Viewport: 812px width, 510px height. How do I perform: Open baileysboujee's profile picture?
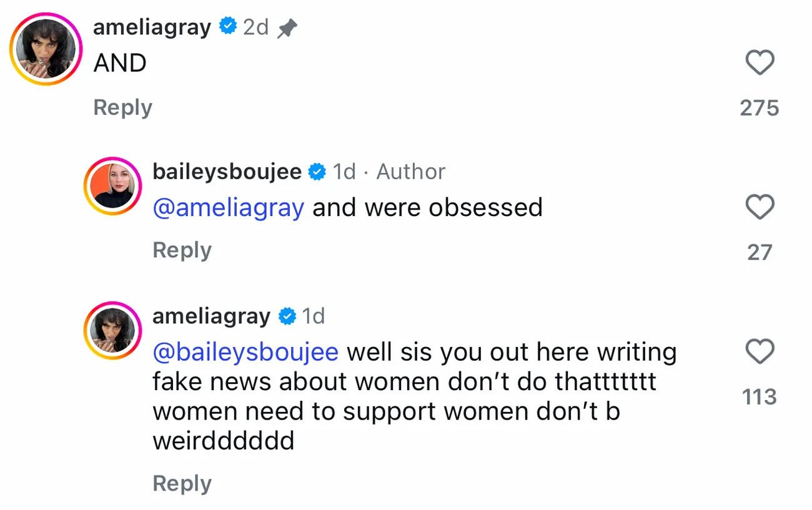pos(112,185)
